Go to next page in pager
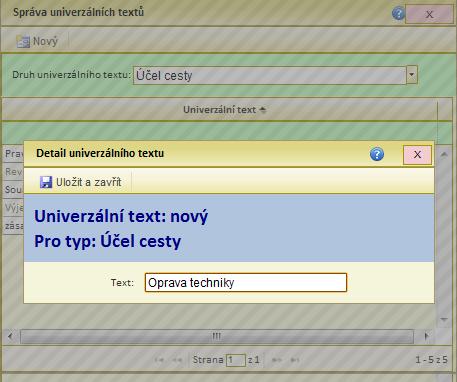457x382 pixels. click(277, 360)
